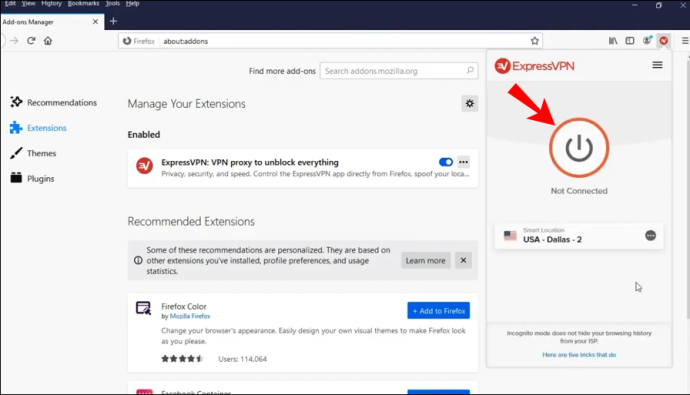Toggle the sidebar view icon

click(630, 41)
